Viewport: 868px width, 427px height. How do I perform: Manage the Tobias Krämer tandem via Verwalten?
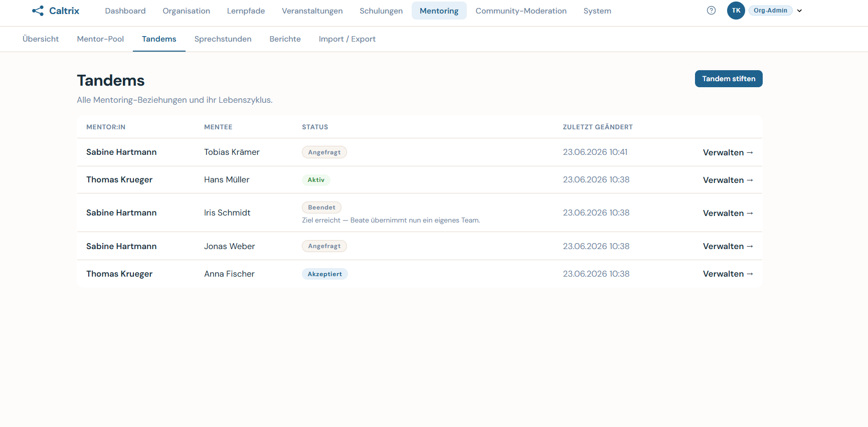click(728, 152)
